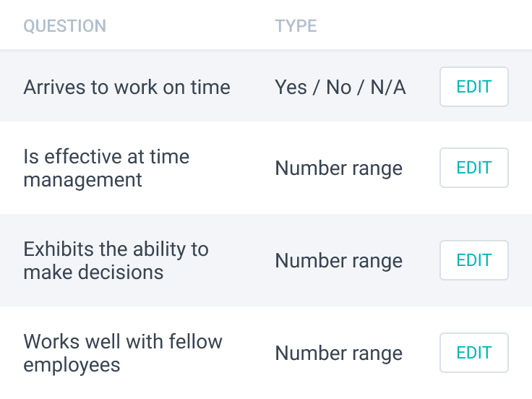Viewport: 532px width, 399px height.
Task: Click 'Number range' type for make decisions question
Action: click(338, 260)
